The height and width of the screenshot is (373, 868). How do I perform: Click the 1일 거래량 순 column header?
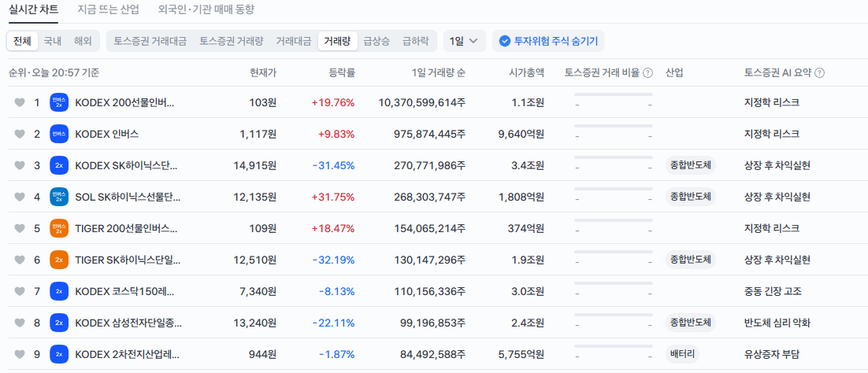tap(439, 73)
